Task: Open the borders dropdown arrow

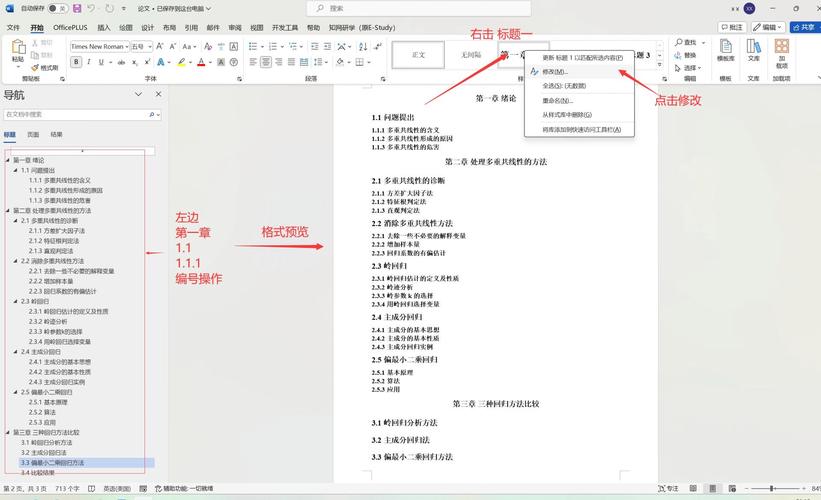Action: point(369,62)
